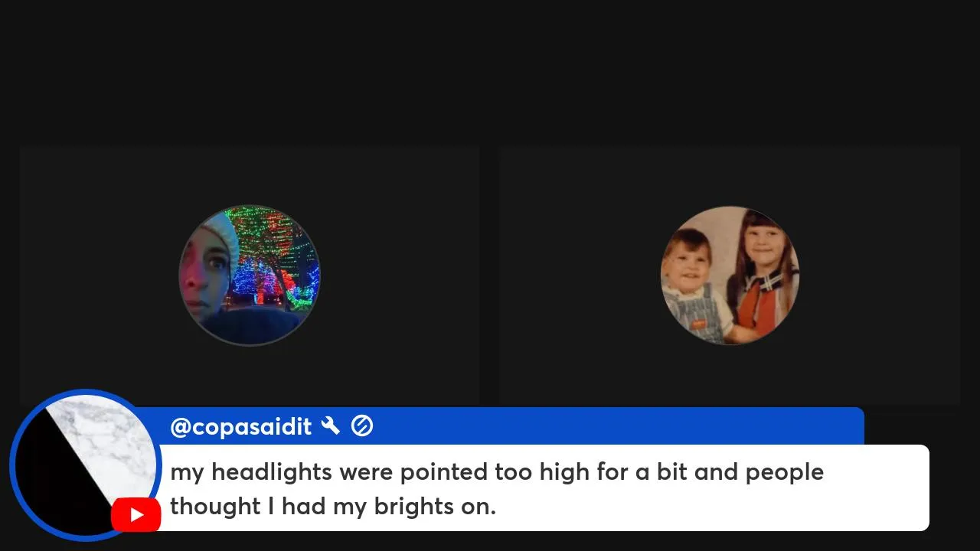Click the comment text about headlights
This screenshot has width=980, height=551.
click(496, 488)
